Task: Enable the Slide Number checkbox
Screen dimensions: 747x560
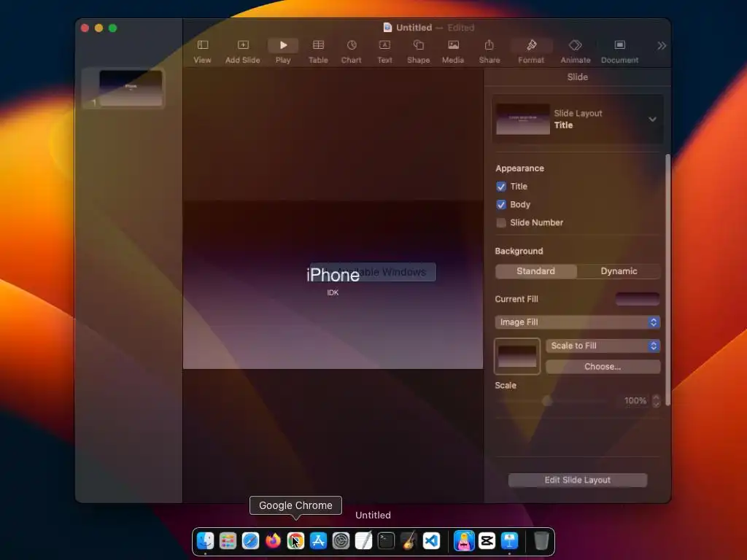Action: [500, 223]
